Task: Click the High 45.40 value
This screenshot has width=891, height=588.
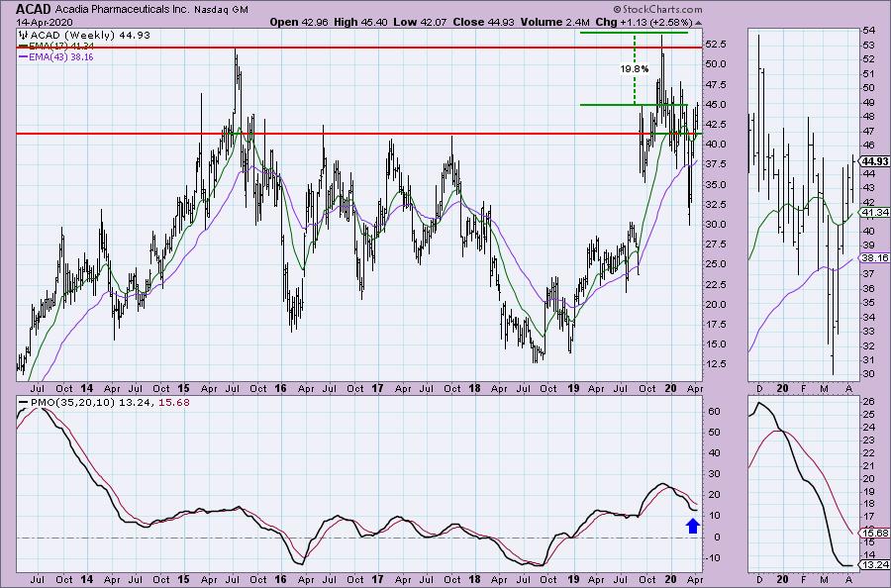Action: 360,22
